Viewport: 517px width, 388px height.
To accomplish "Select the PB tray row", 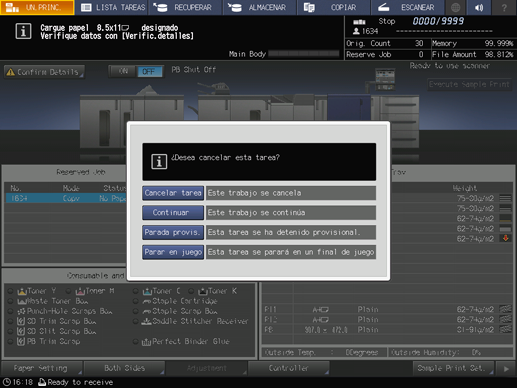I will [x=388, y=329].
